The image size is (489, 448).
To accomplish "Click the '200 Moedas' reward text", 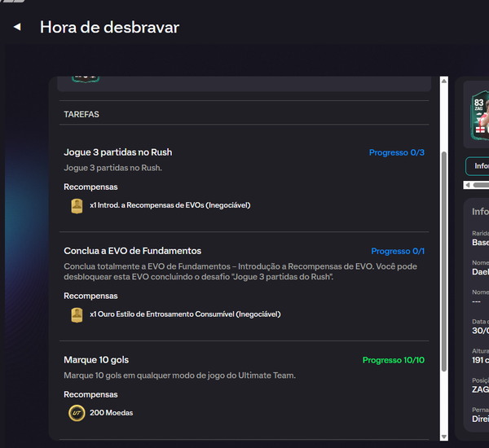I will [x=112, y=413].
